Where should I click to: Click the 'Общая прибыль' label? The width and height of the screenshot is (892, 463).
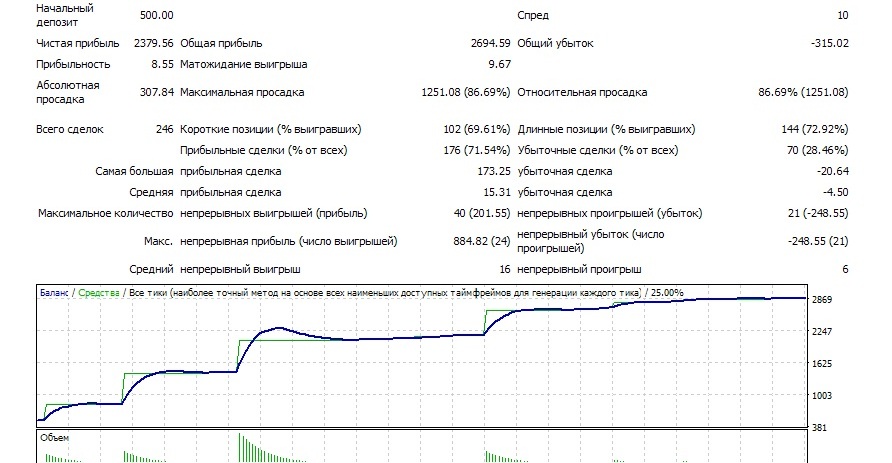[221, 43]
